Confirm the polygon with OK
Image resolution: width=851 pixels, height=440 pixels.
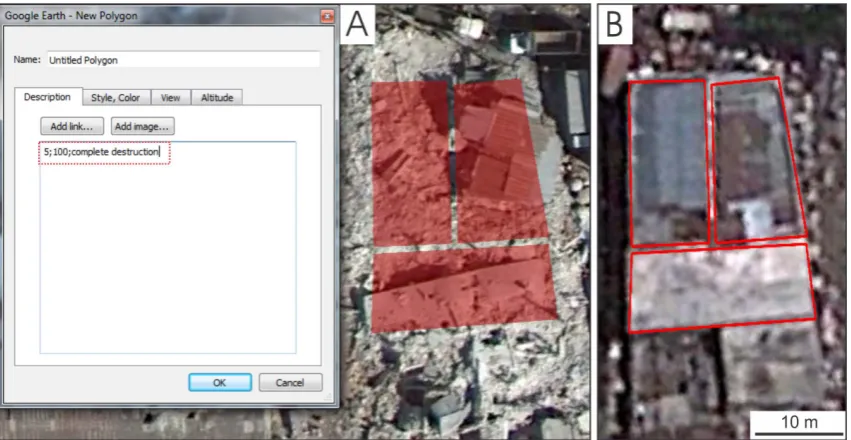tap(220, 382)
